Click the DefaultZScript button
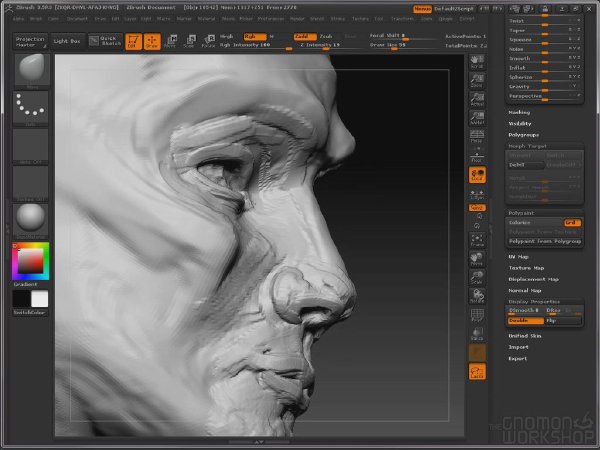Screen dimensions: 600x450 tap(455, 9)
